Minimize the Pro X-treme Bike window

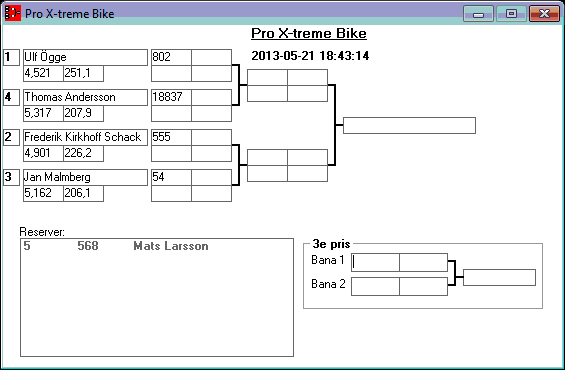478,14
